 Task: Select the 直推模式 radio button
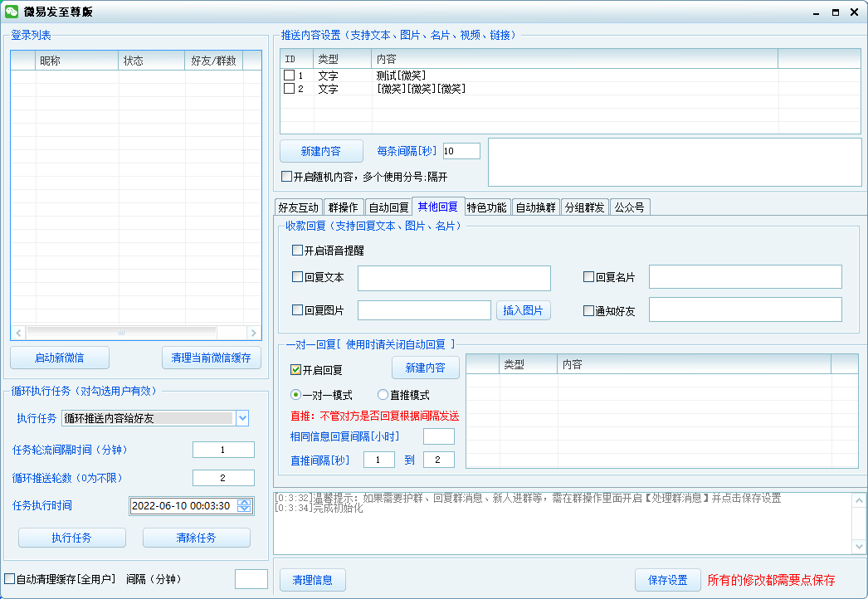point(383,396)
